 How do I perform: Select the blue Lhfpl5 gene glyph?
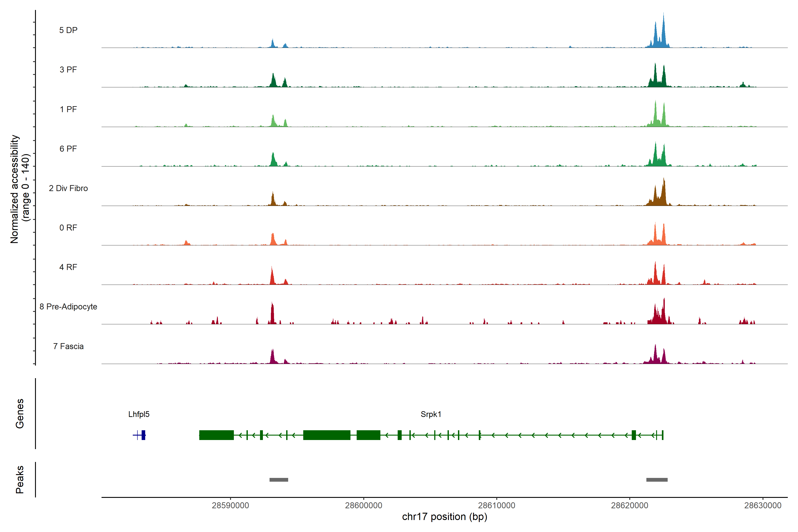point(143,435)
